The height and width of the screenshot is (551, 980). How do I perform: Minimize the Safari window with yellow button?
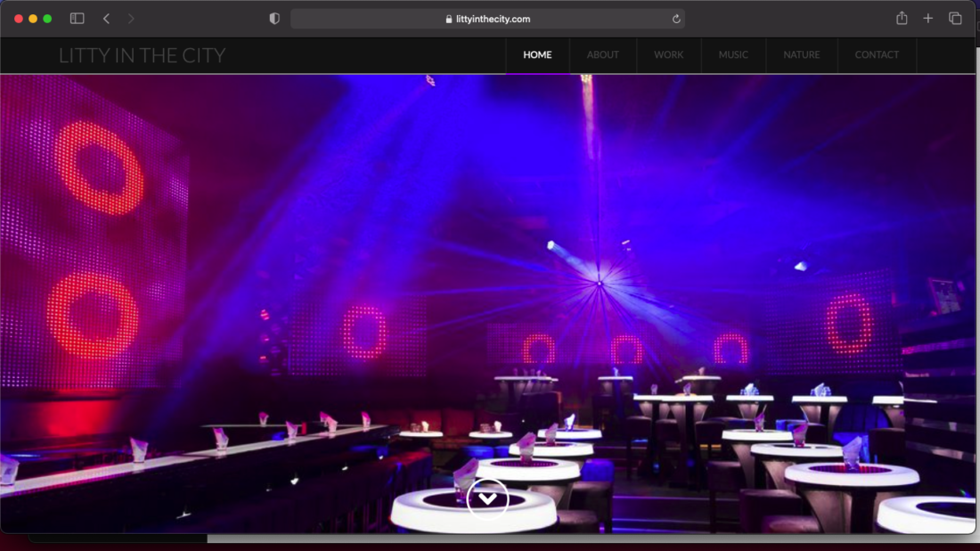coord(33,19)
